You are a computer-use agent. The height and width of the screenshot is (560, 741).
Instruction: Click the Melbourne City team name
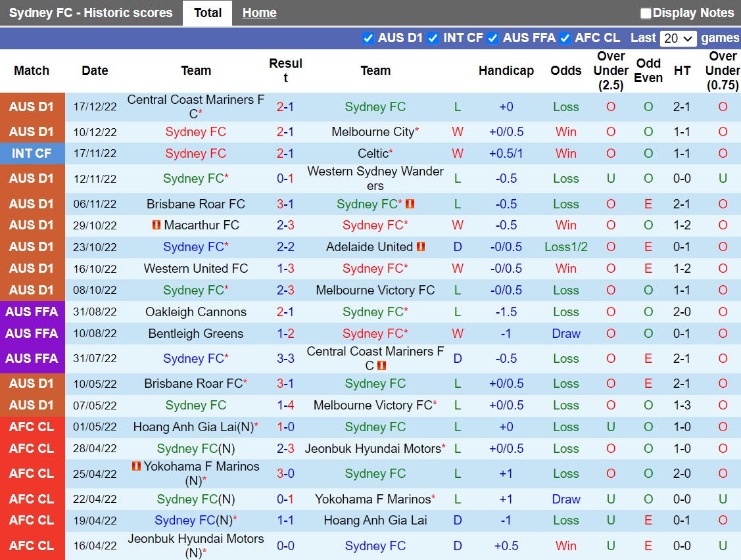point(373,132)
